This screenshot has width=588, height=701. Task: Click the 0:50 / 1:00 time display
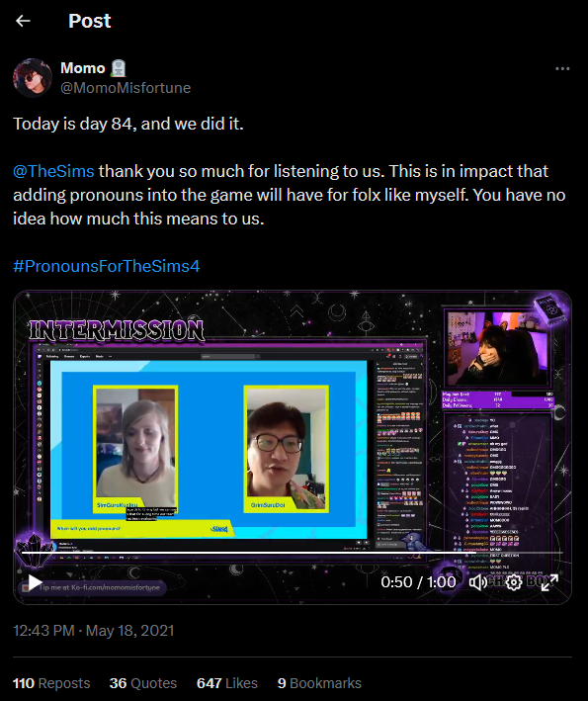tap(418, 582)
